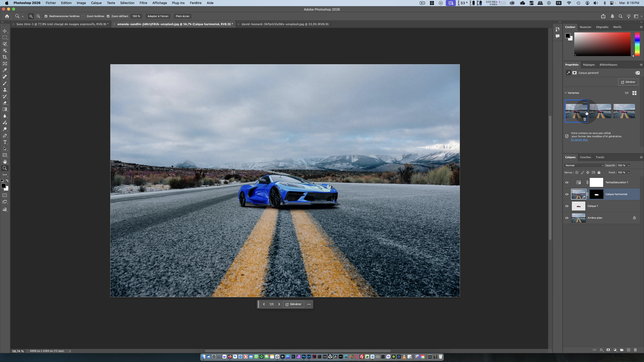Select the Move tool
The image size is (644, 362).
pos(5,31)
